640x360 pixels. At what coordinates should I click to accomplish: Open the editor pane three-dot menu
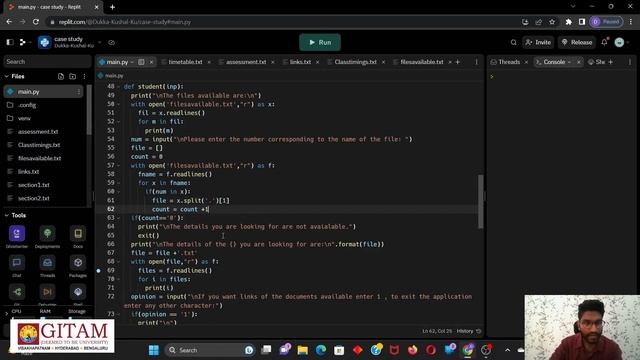point(476,62)
